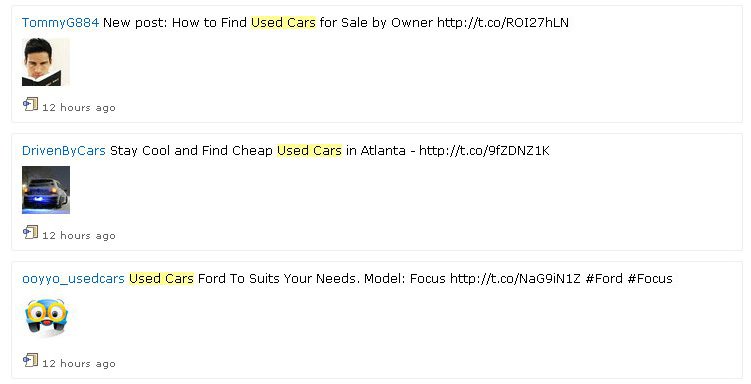Click the tweet icon beside ooyyo_usedcars' timestamp
Screen dimensions: 751x384
(x=31, y=360)
